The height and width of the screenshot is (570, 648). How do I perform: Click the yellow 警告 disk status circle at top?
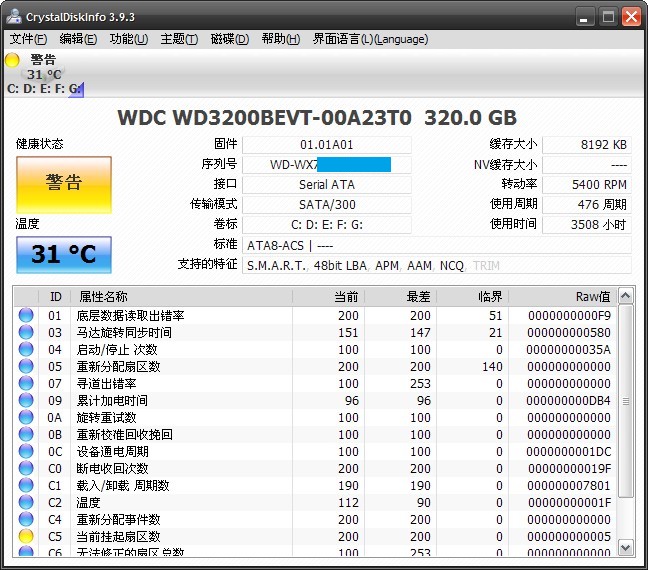[12, 60]
